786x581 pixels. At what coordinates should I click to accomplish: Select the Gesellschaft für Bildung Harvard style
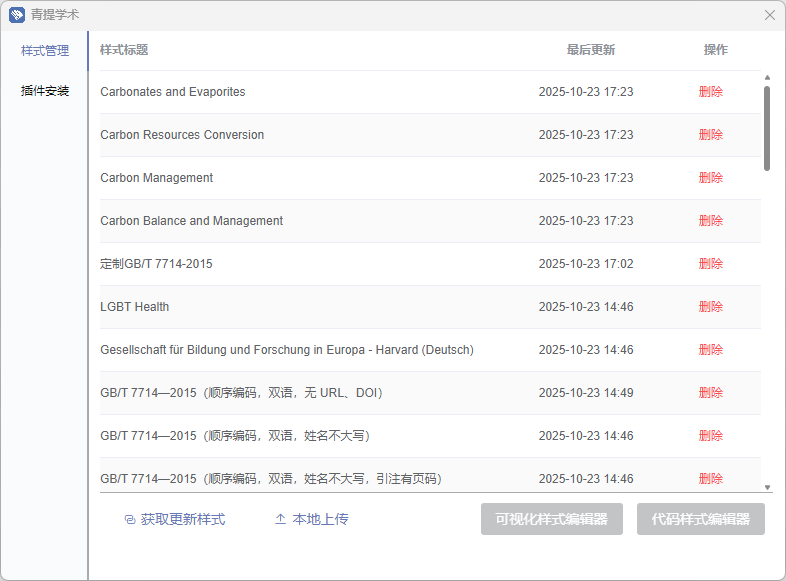[x=287, y=350]
